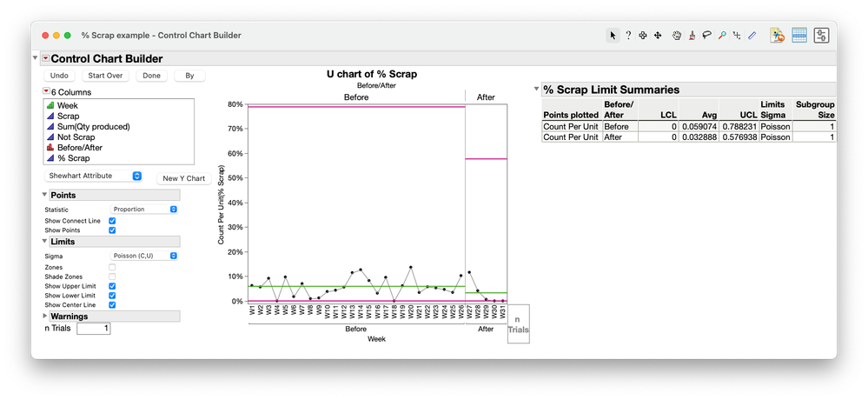
Task: Select the Magnifier zoom tool
Action: tap(722, 36)
